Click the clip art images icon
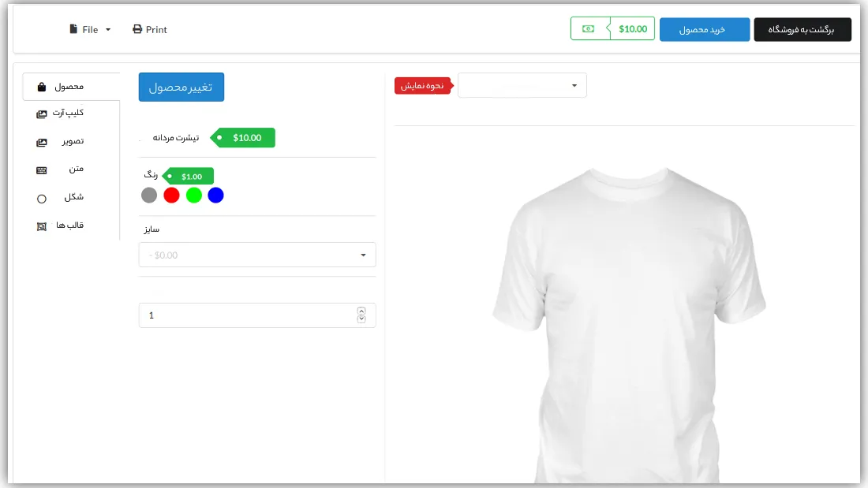The image size is (868, 488). [42, 114]
